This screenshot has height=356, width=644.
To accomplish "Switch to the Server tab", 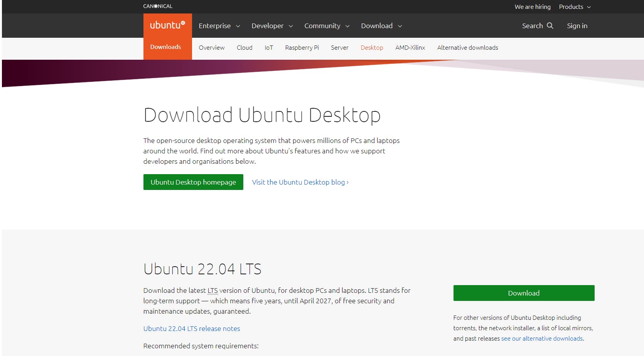I will click(339, 48).
